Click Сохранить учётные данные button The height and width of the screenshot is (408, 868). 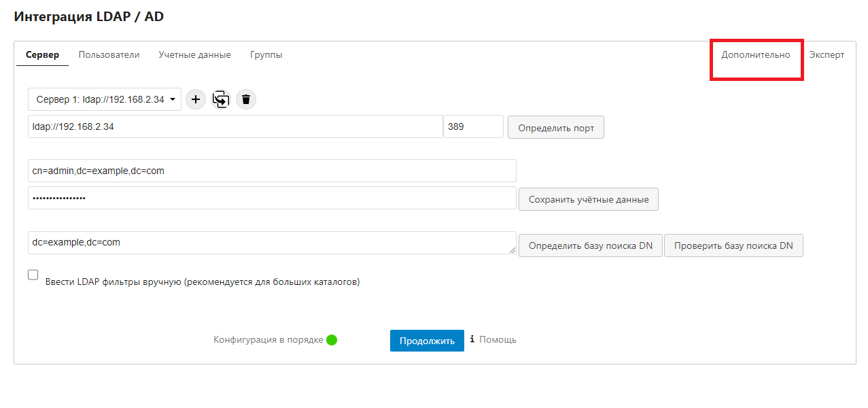coord(588,200)
